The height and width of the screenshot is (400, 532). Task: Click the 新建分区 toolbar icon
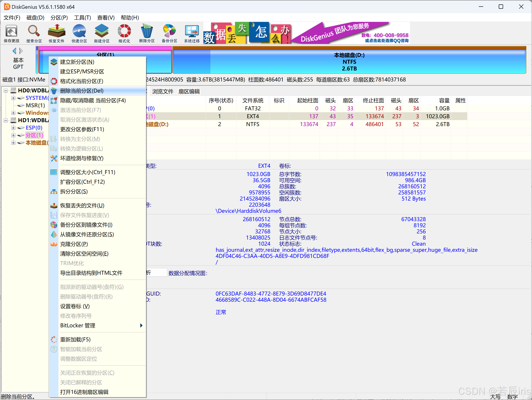tap(102, 34)
